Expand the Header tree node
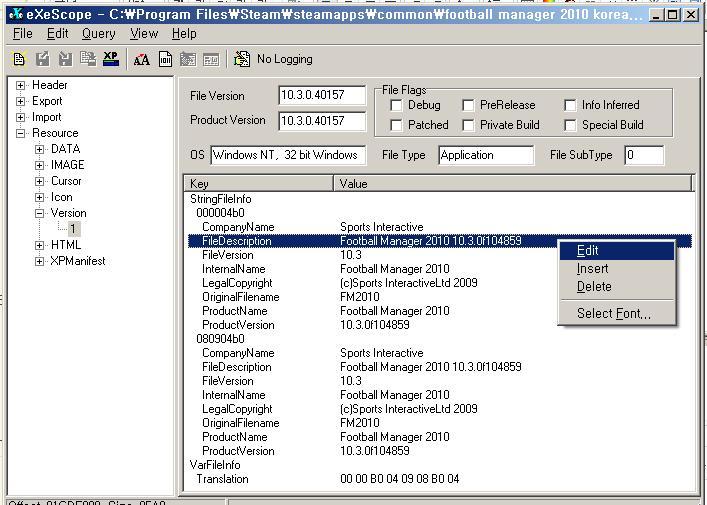 pos(20,85)
